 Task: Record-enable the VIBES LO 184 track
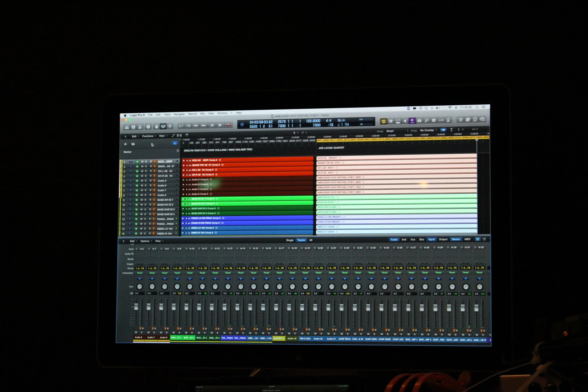click(150, 229)
